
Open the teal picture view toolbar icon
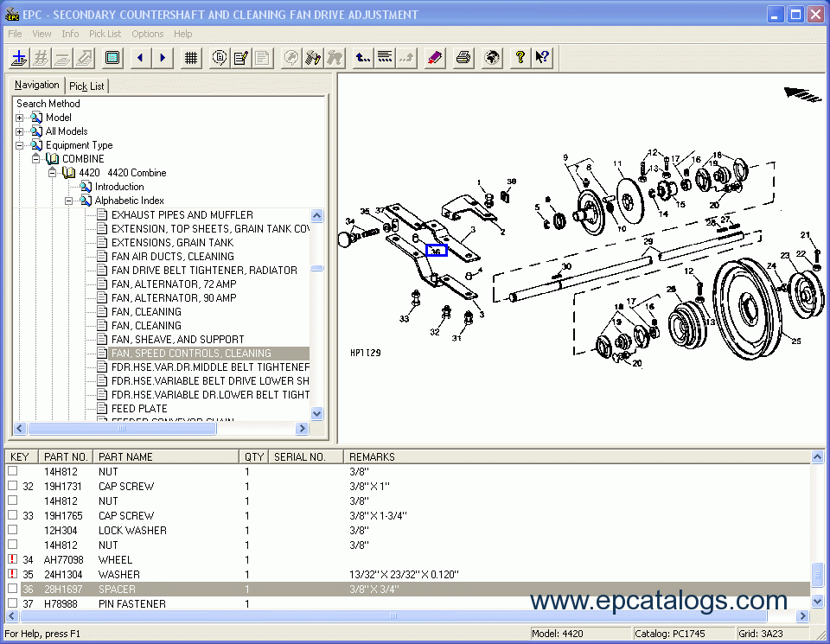click(x=112, y=58)
